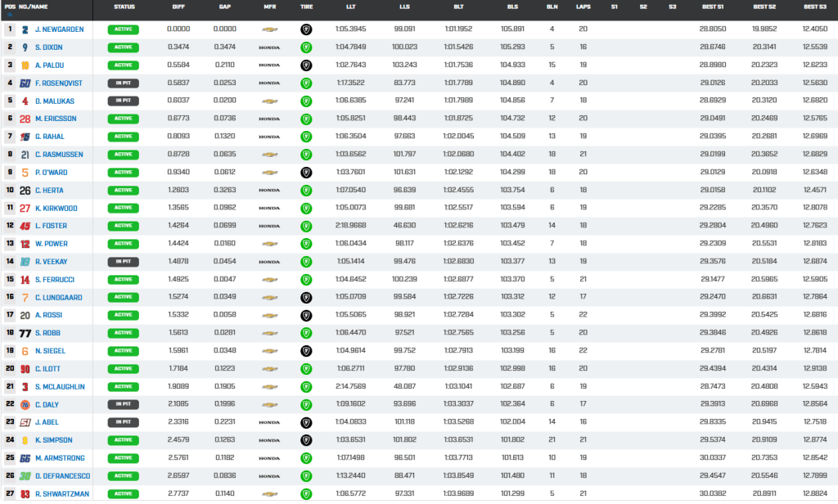
Task: Click the black tire icon in K. Simpson's row
Action: click(306, 440)
